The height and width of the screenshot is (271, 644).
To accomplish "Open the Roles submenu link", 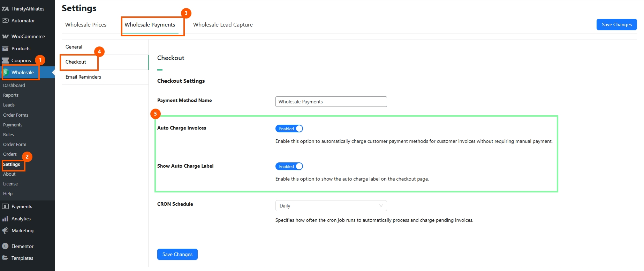I will coord(8,134).
